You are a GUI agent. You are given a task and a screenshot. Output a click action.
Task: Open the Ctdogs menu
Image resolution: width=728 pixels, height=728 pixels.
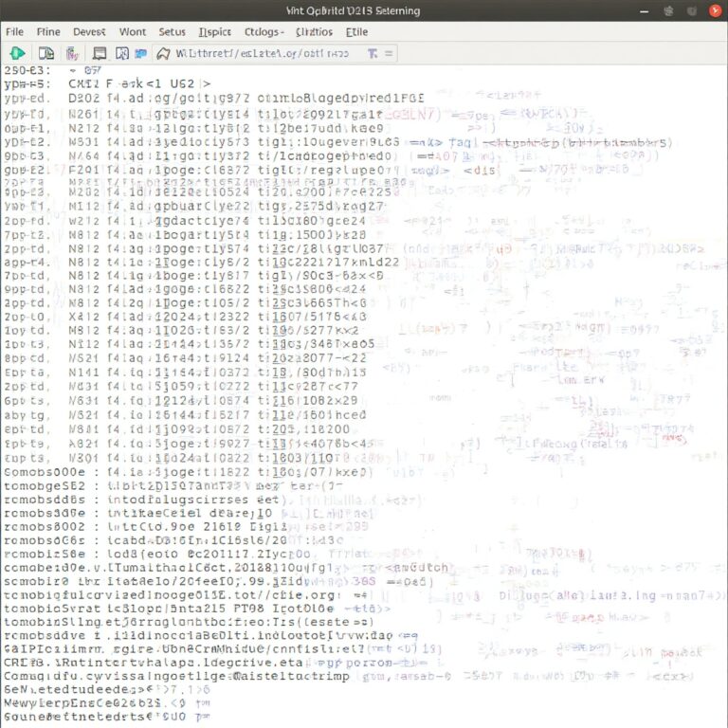coord(264,32)
